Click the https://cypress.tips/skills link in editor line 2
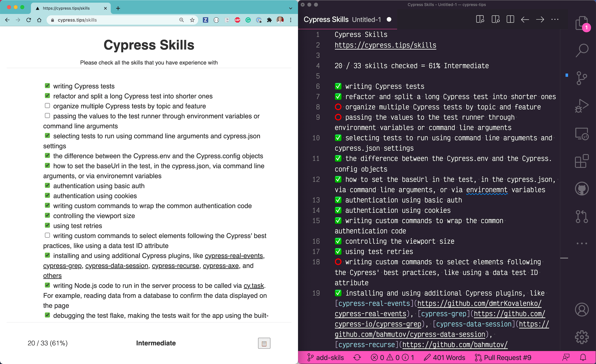The height and width of the screenshot is (364, 596). pos(385,45)
